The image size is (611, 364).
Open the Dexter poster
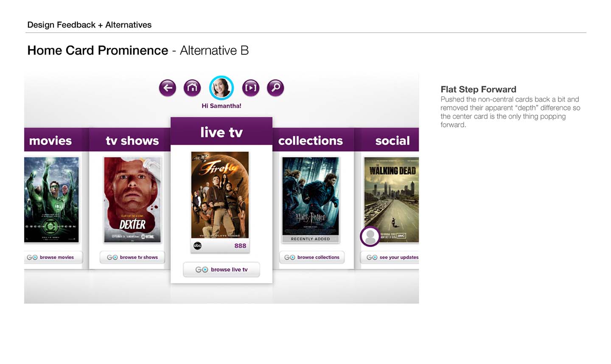click(x=132, y=200)
